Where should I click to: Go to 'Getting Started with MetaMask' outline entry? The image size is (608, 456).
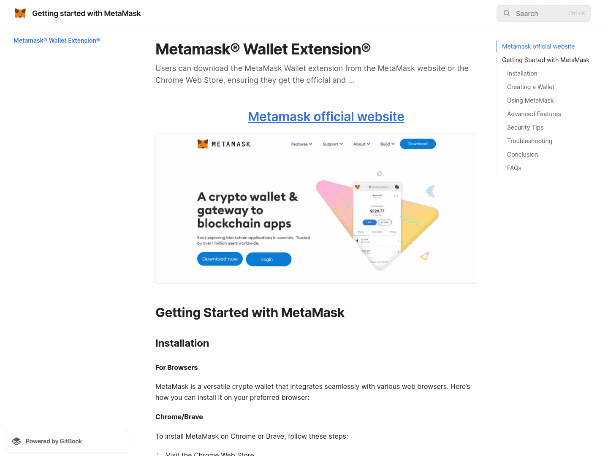(x=545, y=60)
